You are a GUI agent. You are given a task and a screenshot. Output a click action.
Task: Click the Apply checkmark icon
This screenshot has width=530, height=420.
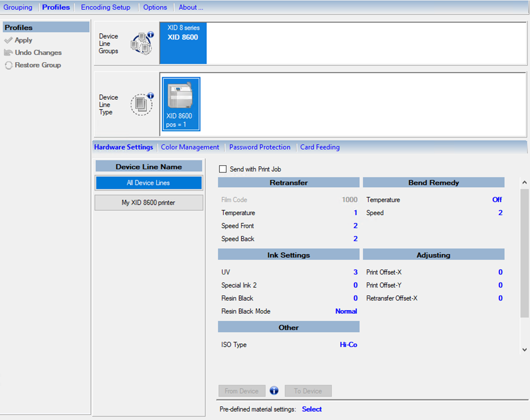(8, 40)
